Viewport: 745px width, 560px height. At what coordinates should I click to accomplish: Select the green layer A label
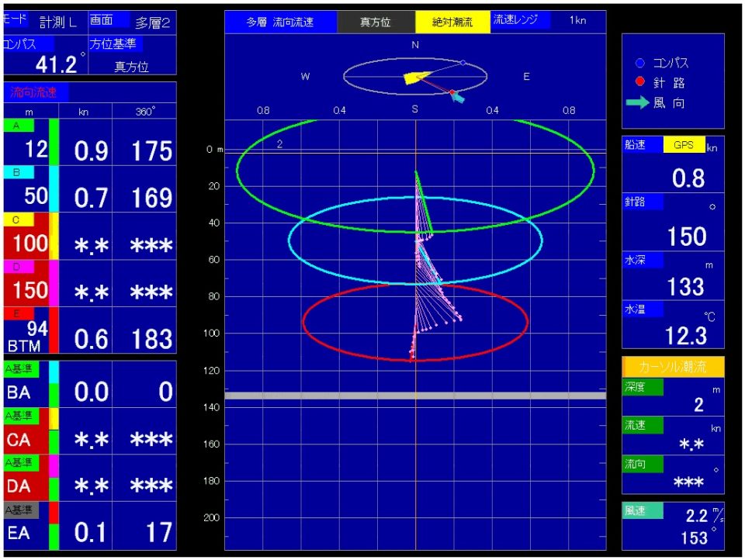(18, 125)
